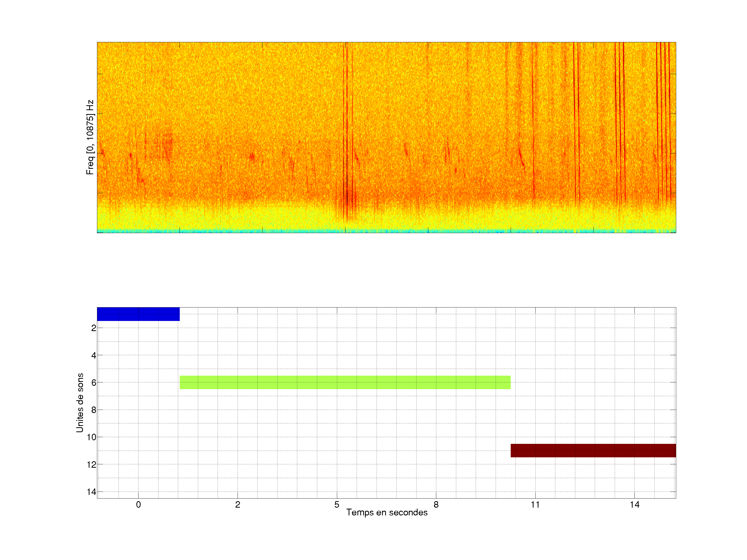The image size is (747, 560).
Task: Click the dark vertical click line near 5 seconds
Action: point(347,135)
